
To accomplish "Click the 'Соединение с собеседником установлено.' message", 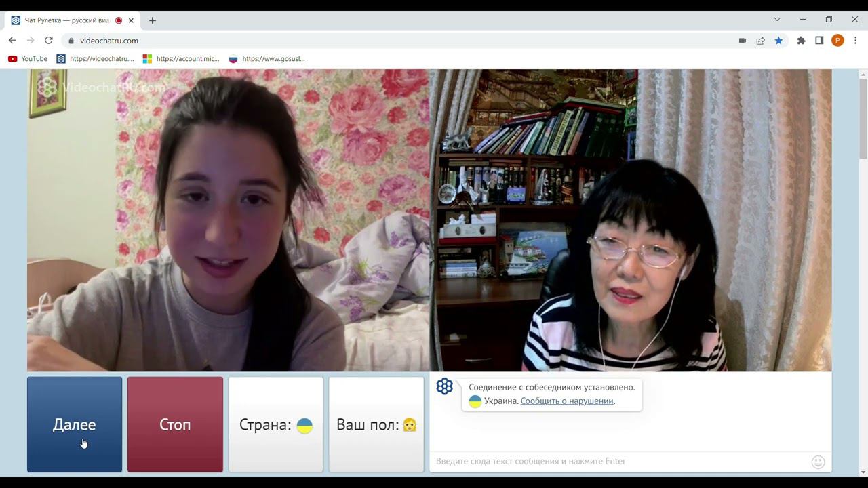I will [x=552, y=387].
